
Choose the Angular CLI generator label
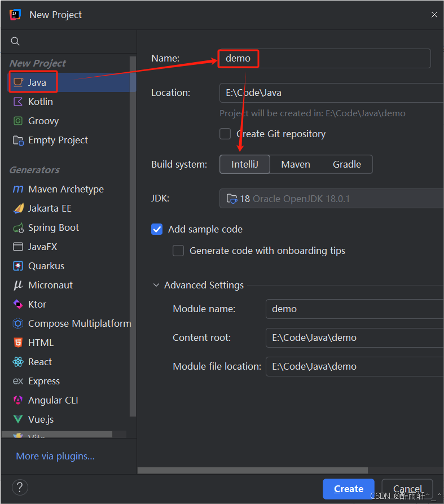53,400
